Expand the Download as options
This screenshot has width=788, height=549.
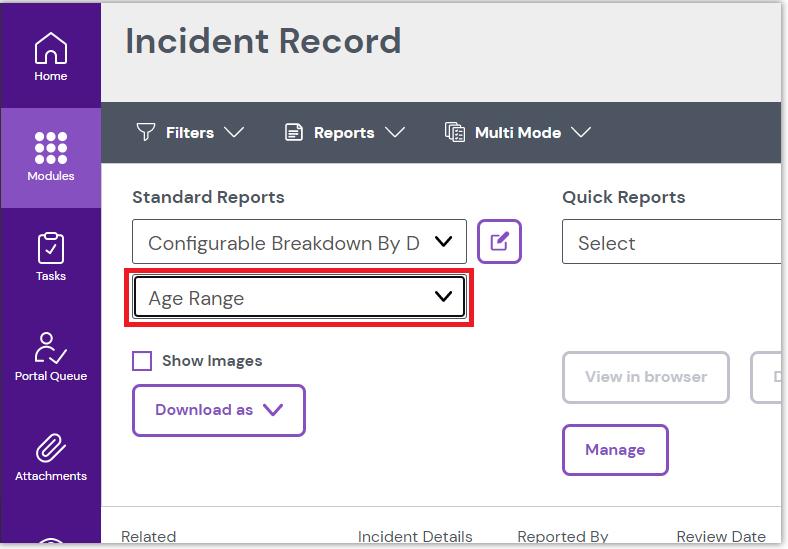coord(218,410)
